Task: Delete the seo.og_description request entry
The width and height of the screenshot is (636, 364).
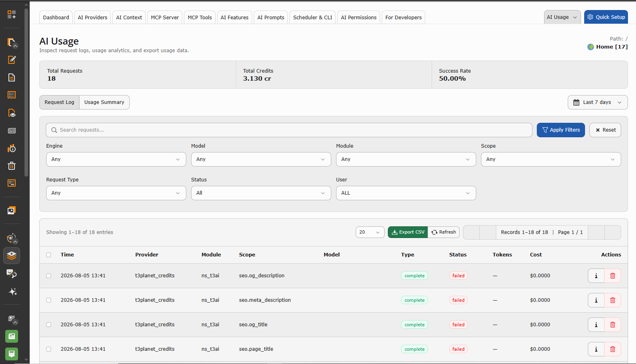Action: point(613,276)
